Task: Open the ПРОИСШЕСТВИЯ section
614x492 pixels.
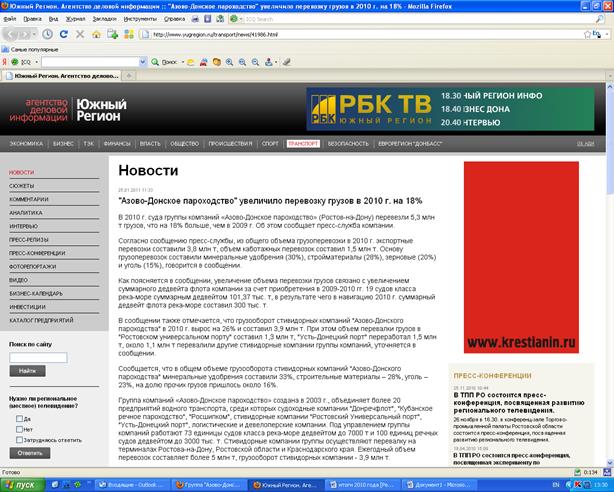Action: pos(230,144)
